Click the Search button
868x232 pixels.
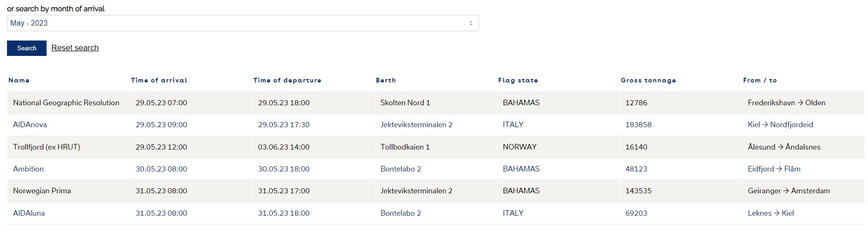click(x=27, y=48)
